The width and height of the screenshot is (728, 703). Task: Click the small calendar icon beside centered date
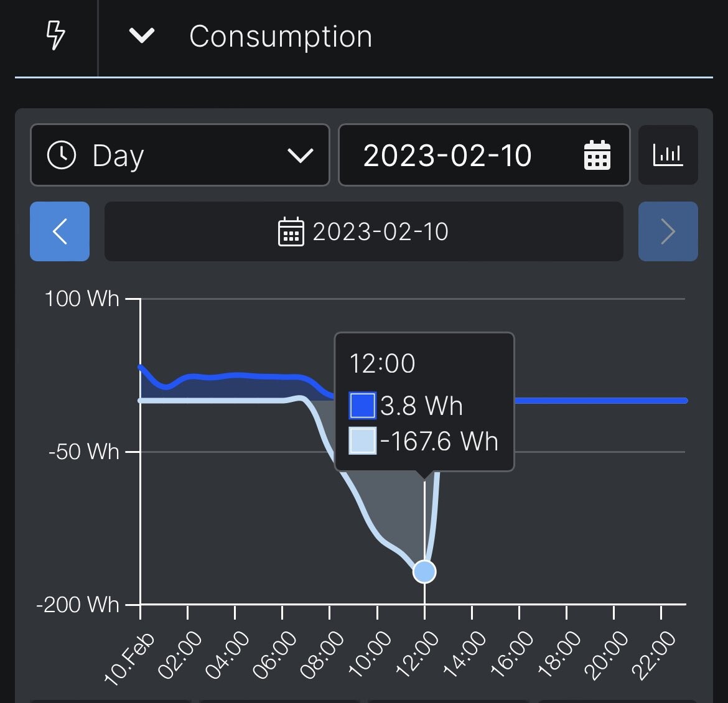291,232
